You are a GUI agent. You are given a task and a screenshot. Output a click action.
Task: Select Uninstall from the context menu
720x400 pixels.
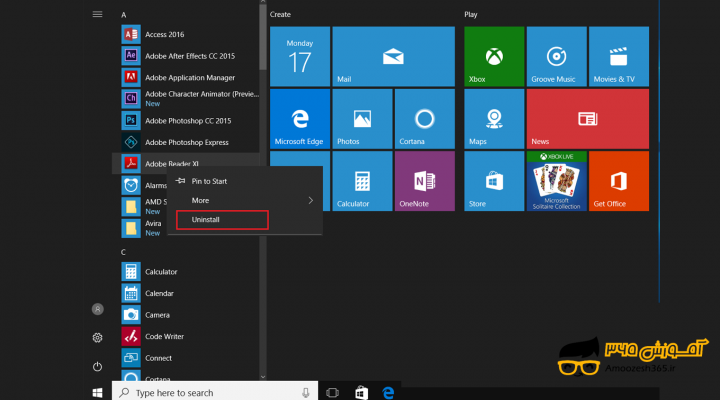tap(222, 220)
